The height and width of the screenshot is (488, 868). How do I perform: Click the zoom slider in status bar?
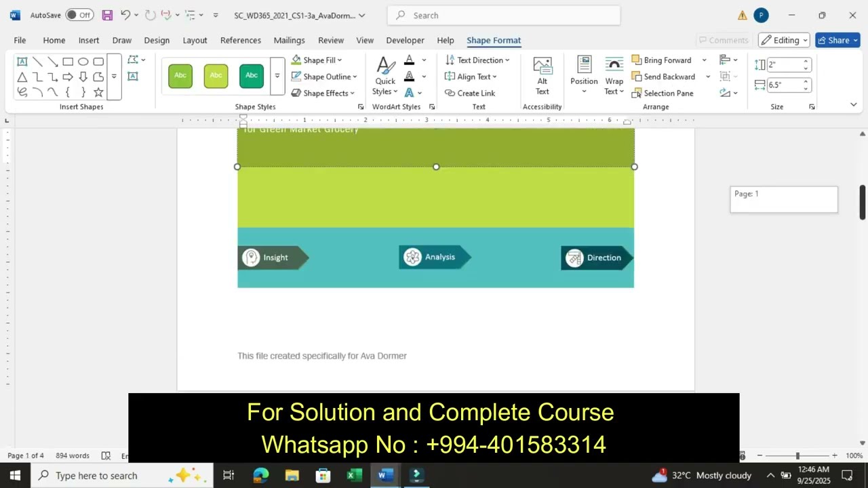(797, 455)
